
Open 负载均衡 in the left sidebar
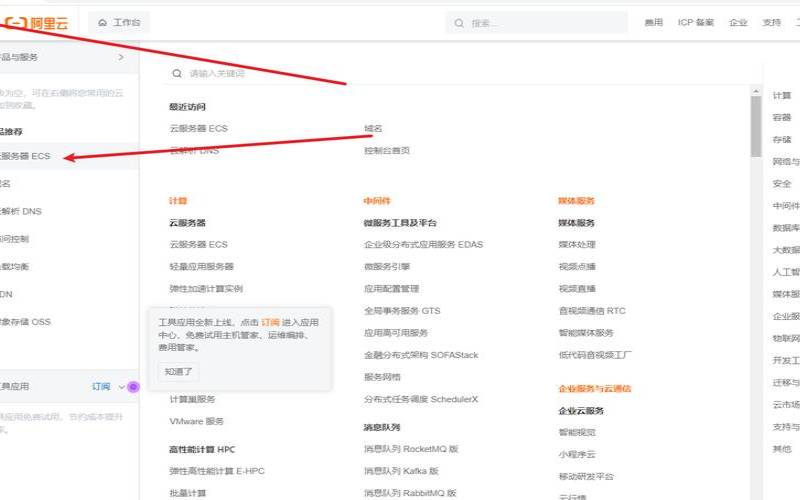[x=14, y=266]
